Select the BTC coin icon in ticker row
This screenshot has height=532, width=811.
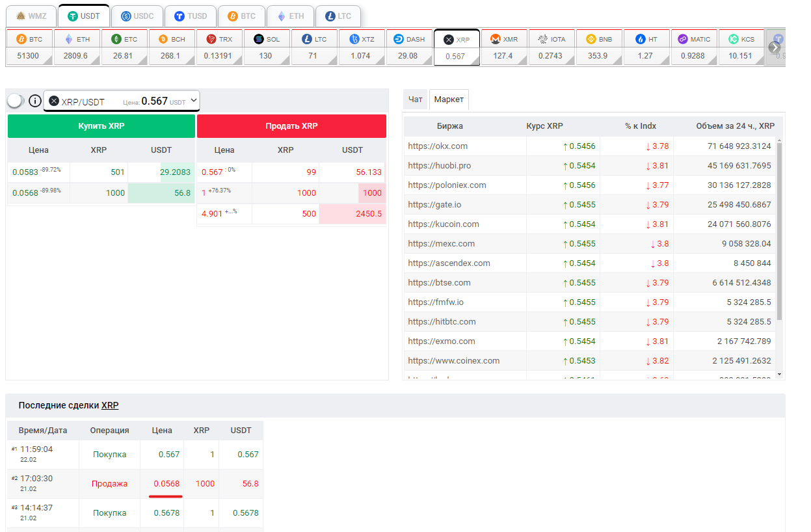click(x=21, y=39)
